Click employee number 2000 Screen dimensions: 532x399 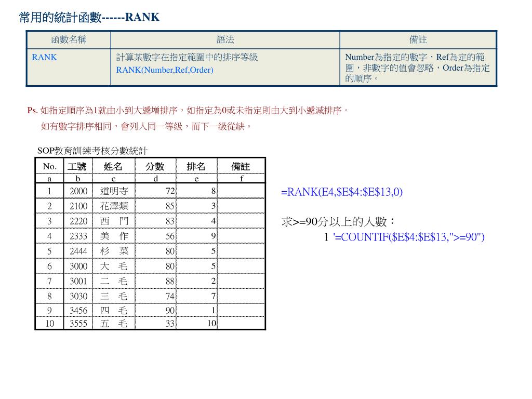[78, 191]
